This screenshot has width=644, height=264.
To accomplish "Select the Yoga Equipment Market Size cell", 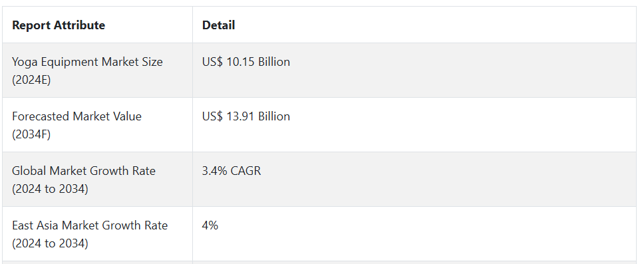I will tap(97, 70).
